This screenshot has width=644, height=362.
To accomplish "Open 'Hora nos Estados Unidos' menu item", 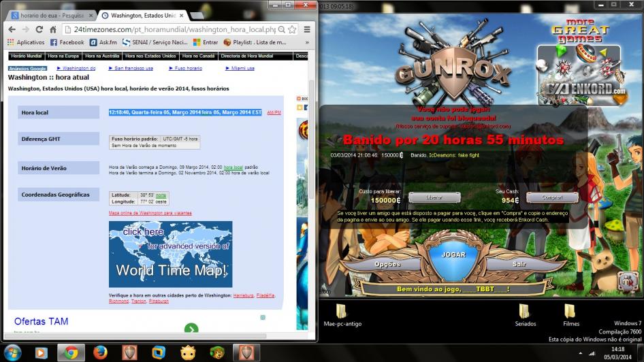I will [150, 56].
